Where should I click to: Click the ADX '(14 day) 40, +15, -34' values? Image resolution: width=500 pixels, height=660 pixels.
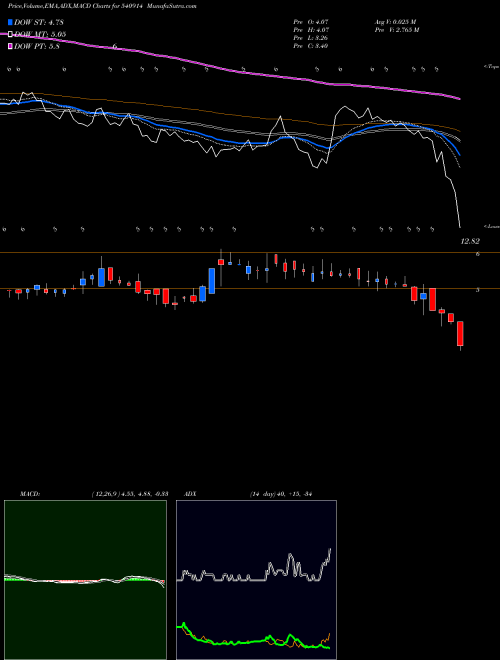(x=281, y=494)
